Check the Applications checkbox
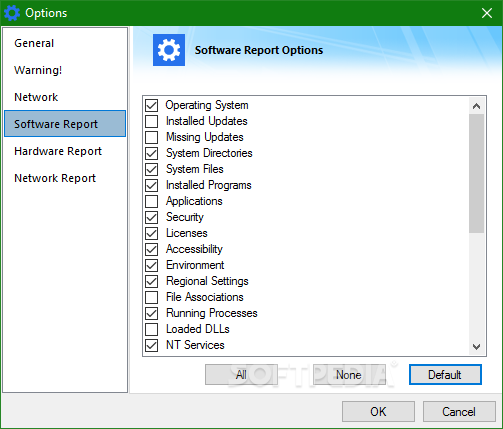This screenshot has height=429, width=503. (152, 201)
